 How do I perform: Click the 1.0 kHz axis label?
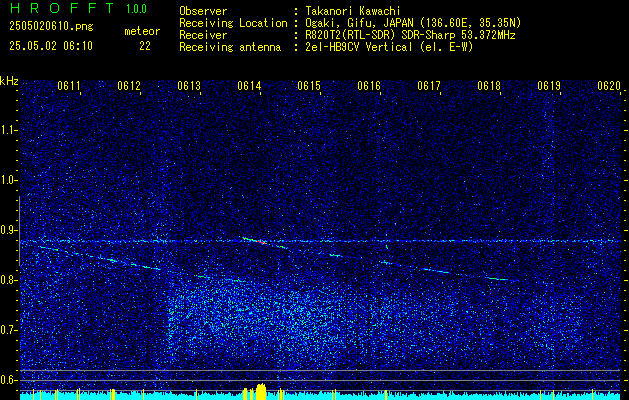[x=7, y=180]
